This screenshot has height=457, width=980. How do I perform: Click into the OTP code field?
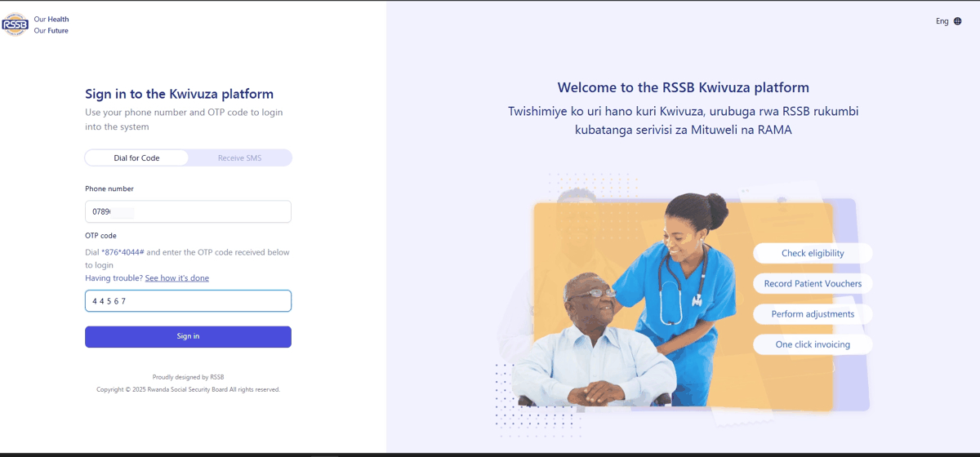(188, 301)
